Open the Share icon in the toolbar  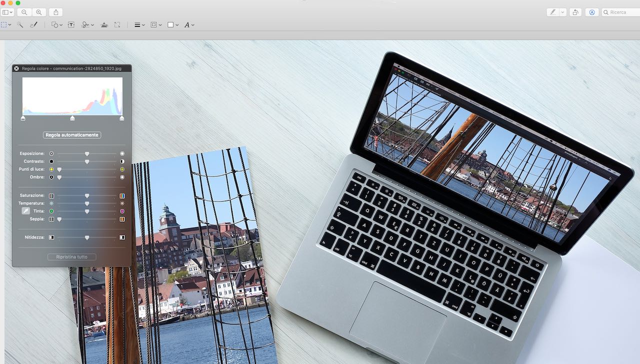click(55, 12)
